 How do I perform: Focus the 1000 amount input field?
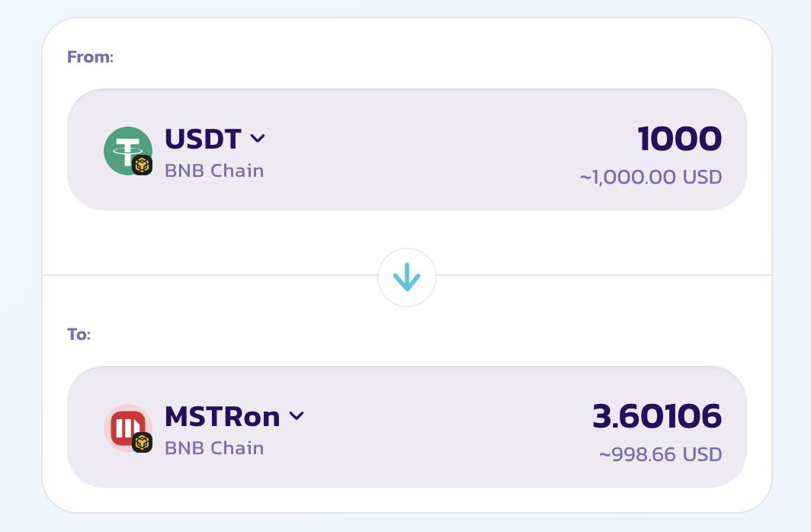[x=679, y=139]
